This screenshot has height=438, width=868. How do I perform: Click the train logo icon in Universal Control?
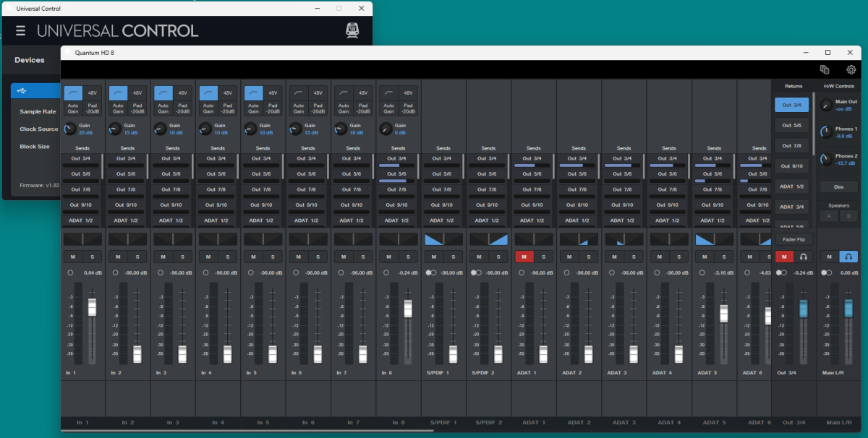point(352,30)
